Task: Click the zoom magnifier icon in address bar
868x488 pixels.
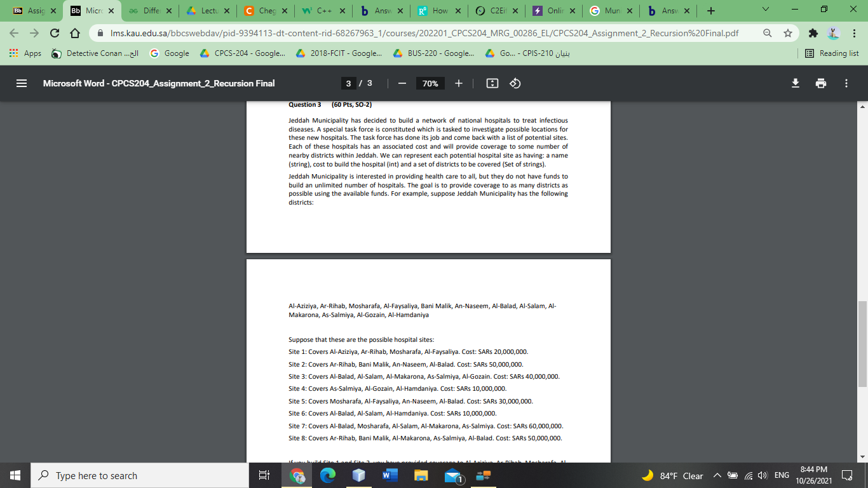Action: [x=768, y=33]
